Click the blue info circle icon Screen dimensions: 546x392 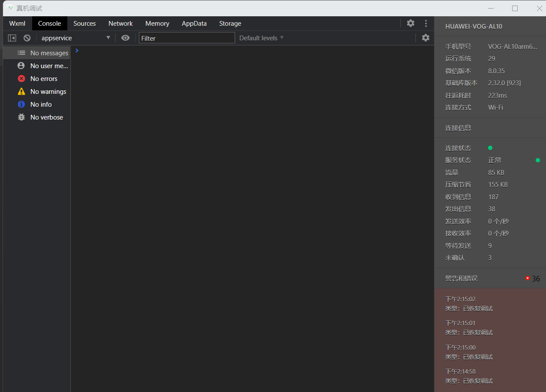click(21, 105)
